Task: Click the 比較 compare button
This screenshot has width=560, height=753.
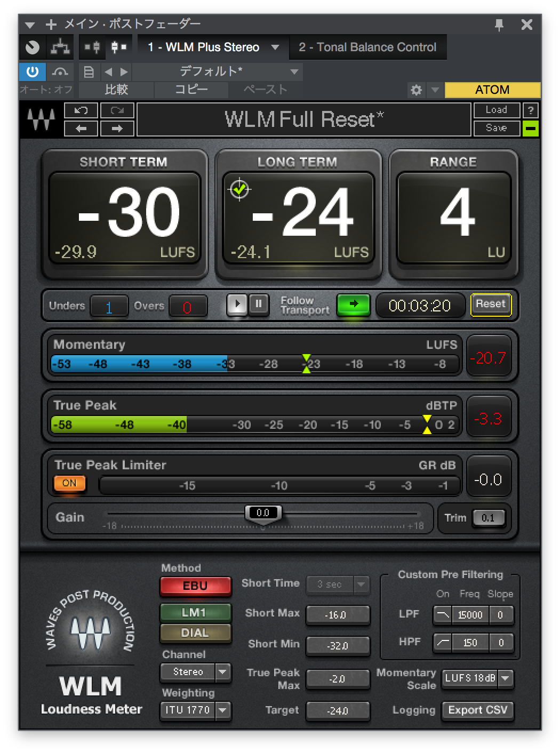Action: click(116, 90)
